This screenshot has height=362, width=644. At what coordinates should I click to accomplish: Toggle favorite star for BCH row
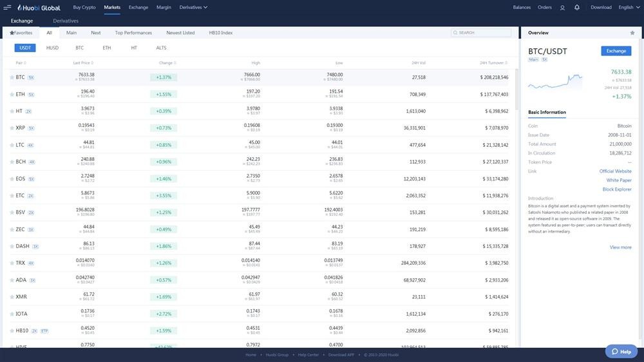point(12,162)
